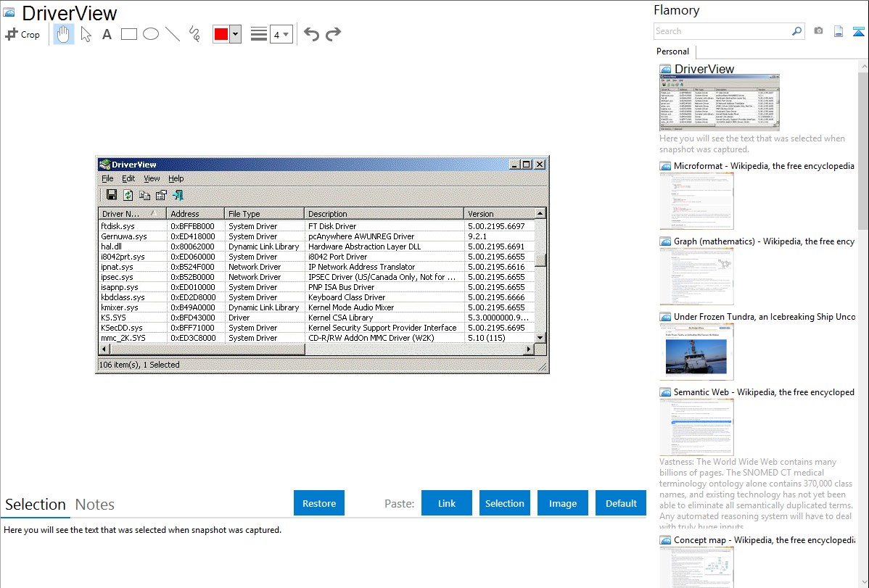Open the View menu in DriverView

[152, 178]
